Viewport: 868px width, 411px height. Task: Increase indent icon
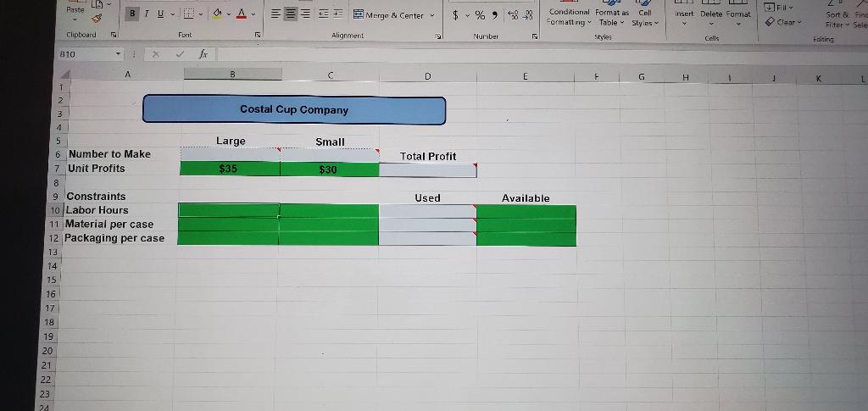(338, 15)
